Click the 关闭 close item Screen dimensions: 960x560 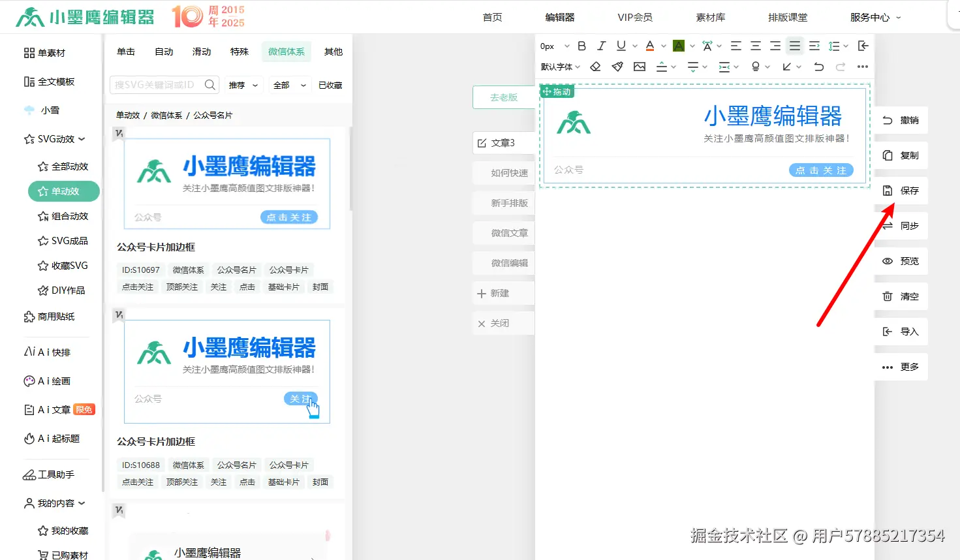503,323
